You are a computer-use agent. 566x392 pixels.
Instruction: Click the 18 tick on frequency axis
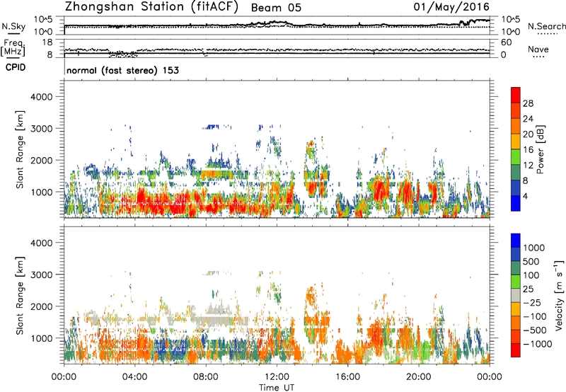tap(47, 42)
